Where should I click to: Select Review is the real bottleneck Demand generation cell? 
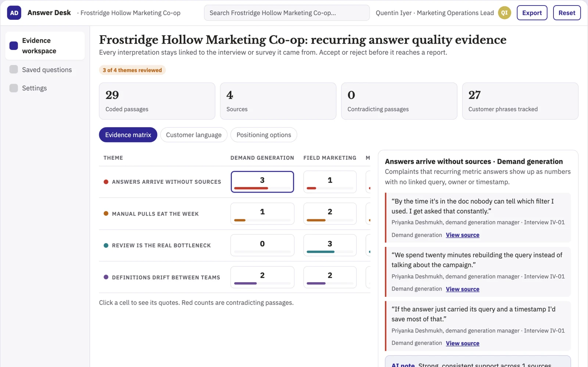(x=262, y=245)
